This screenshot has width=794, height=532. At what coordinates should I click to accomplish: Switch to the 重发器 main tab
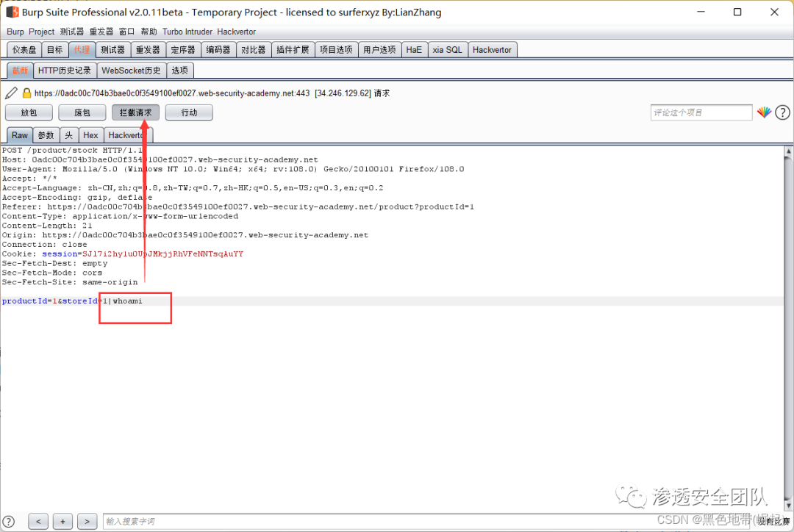coord(148,50)
